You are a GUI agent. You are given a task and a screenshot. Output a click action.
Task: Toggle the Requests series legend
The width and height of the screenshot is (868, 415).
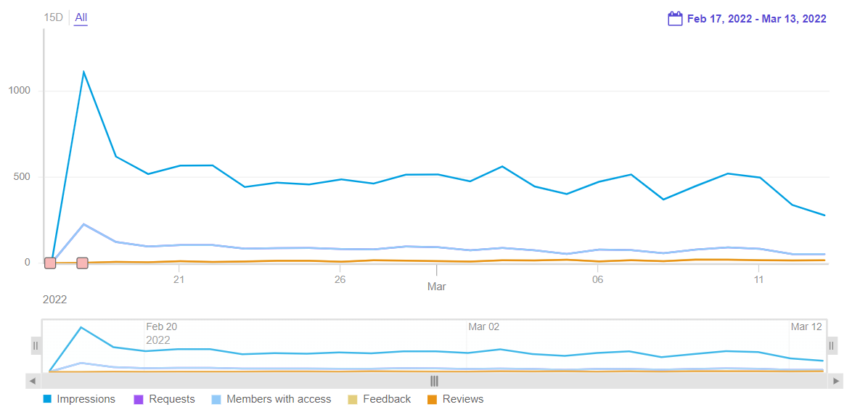tap(172, 399)
